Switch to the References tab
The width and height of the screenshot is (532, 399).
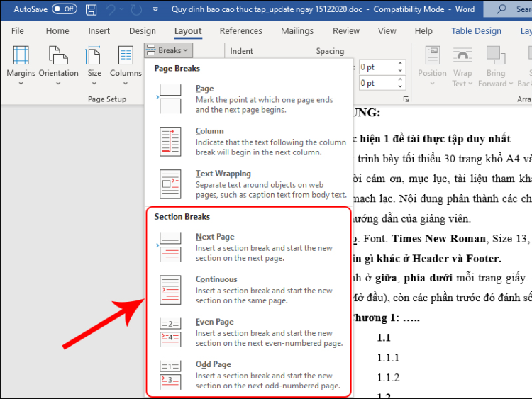click(240, 31)
